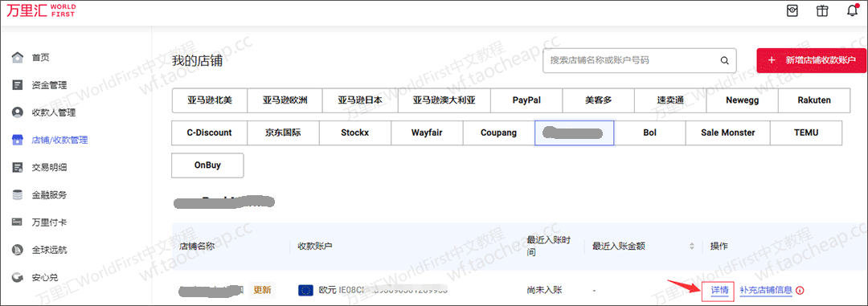868x306 pixels.
Task: Click the 更新 tag beside store name
Action: pos(262,290)
